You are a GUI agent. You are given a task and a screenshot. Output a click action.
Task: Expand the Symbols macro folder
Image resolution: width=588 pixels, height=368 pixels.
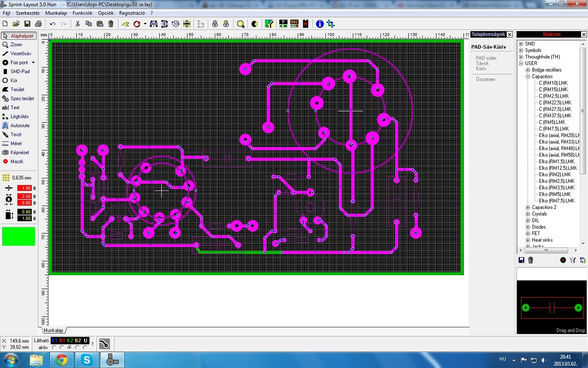point(521,51)
